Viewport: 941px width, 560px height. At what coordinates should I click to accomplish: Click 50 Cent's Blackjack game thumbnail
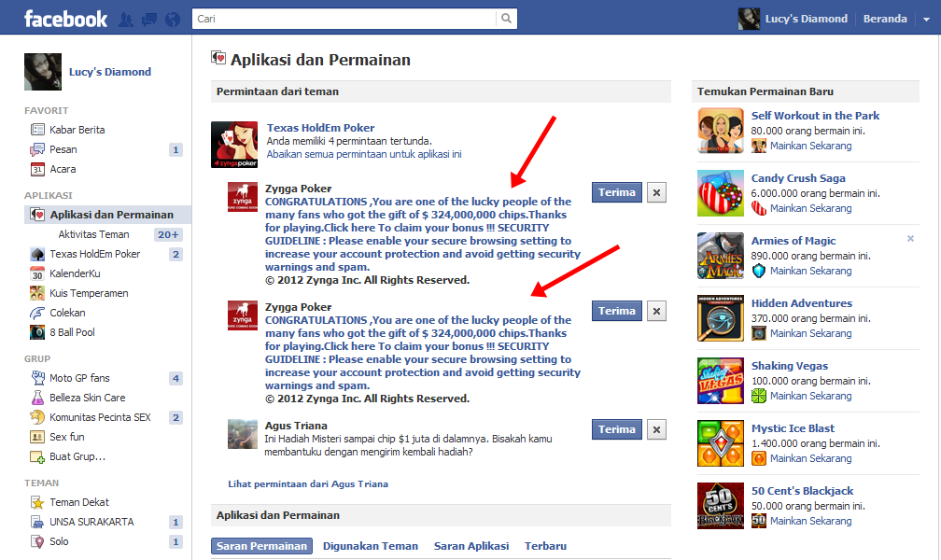[720, 506]
